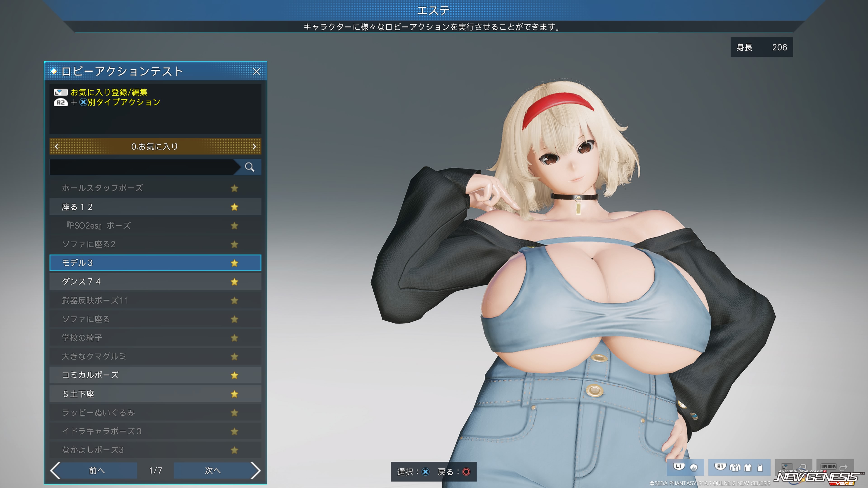Image resolution: width=868 pixels, height=488 pixels.
Task: Click the long-sleeve basewear icon
Action: 748,468
